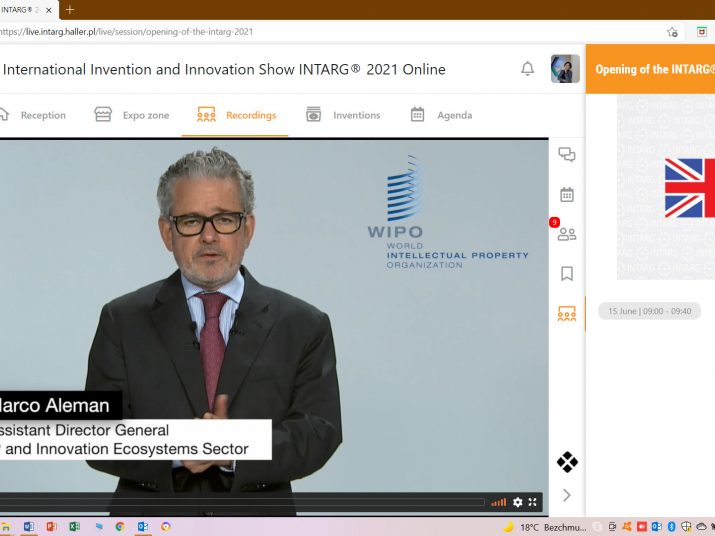
Task: Open the user profile avatar menu
Action: [x=565, y=69]
